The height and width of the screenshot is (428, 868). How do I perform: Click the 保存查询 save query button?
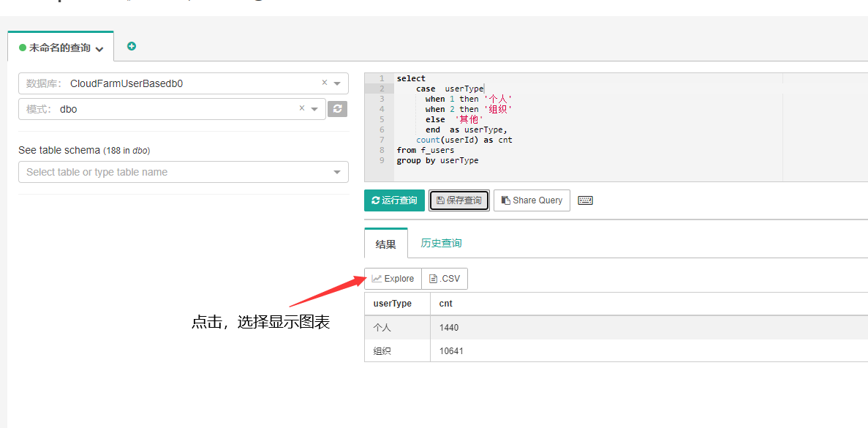458,200
